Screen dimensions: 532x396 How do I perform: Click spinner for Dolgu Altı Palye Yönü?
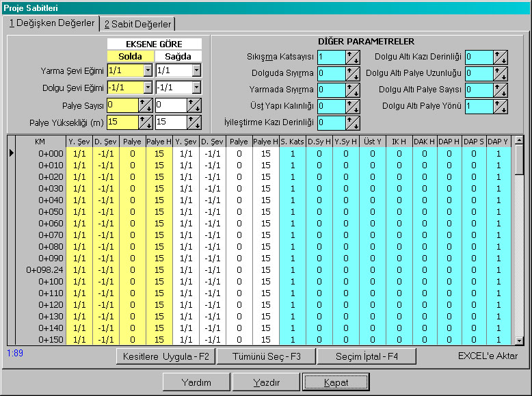501,107
